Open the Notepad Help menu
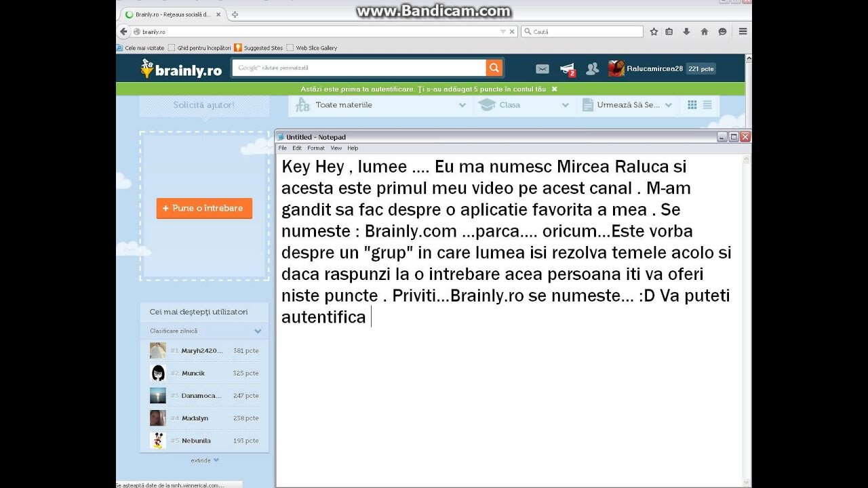868x488 pixels. click(353, 148)
